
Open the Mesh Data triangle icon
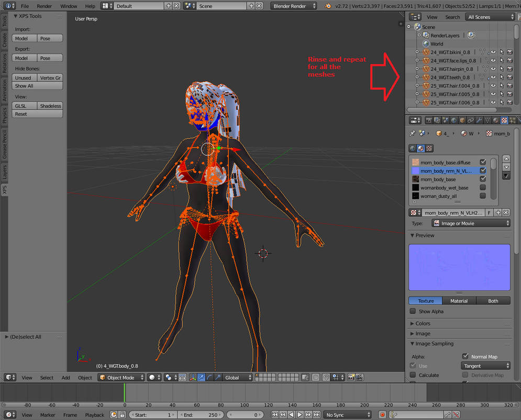pos(487,120)
